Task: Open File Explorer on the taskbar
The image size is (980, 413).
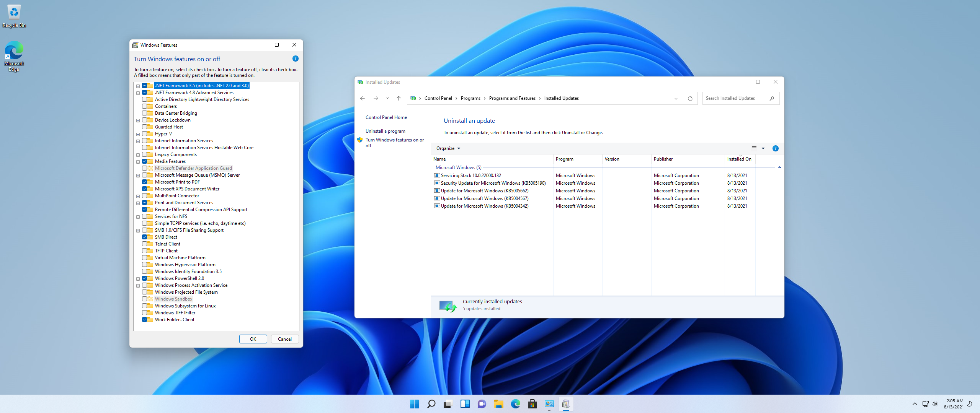Action: (498, 404)
